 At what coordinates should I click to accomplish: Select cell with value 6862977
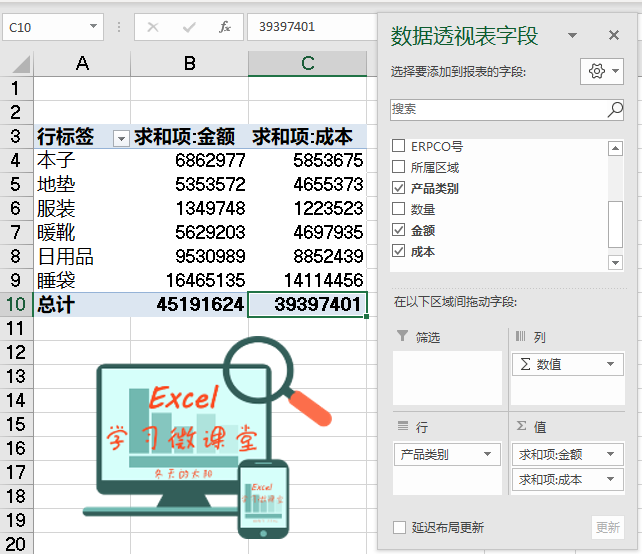coord(190,160)
